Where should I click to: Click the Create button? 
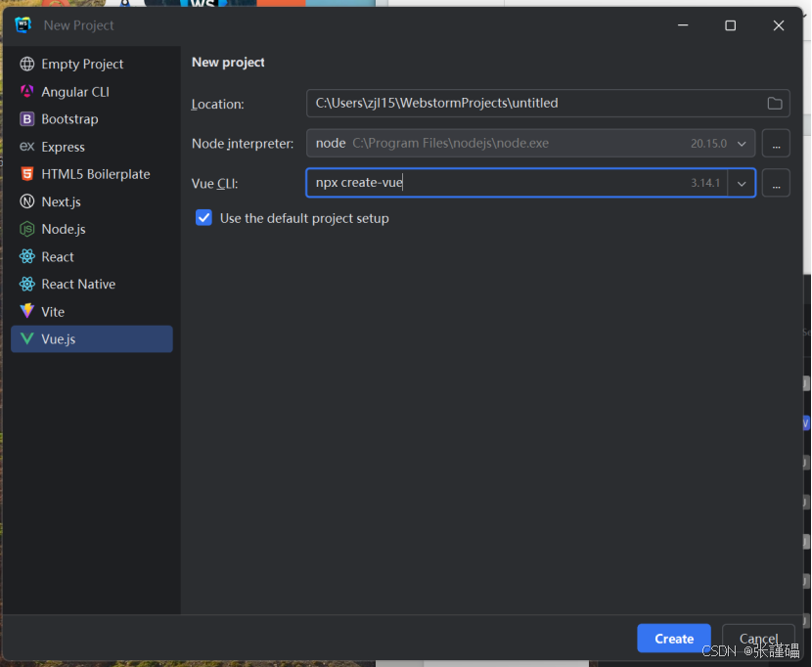pyautogui.click(x=674, y=639)
